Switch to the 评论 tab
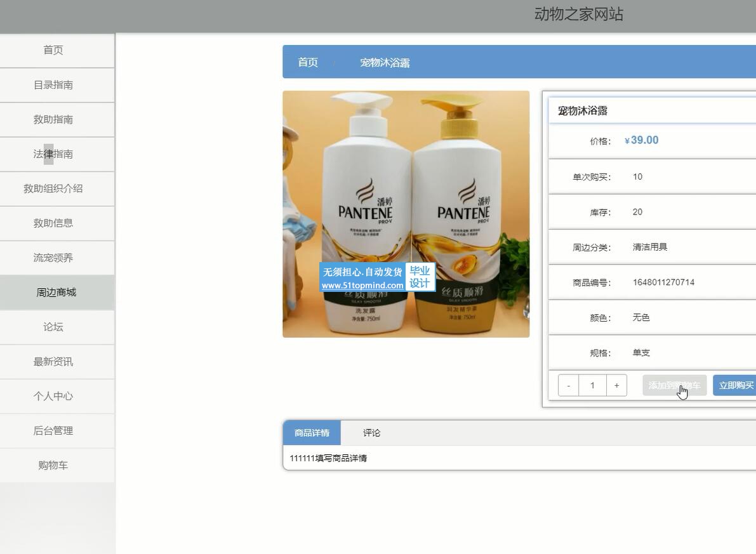This screenshot has height=554, width=756. tap(372, 433)
